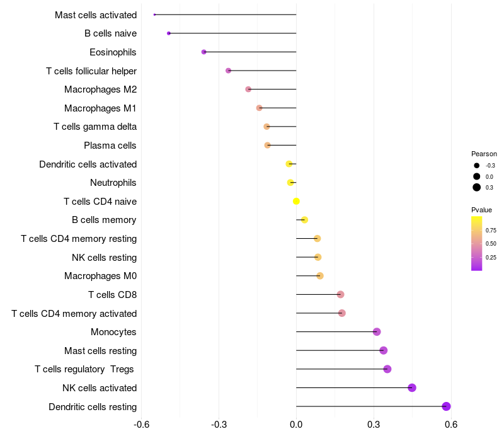Click the Macrophages M2 axis label
The height and width of the screenshot is (441, 504).
(x=100, y=89)
